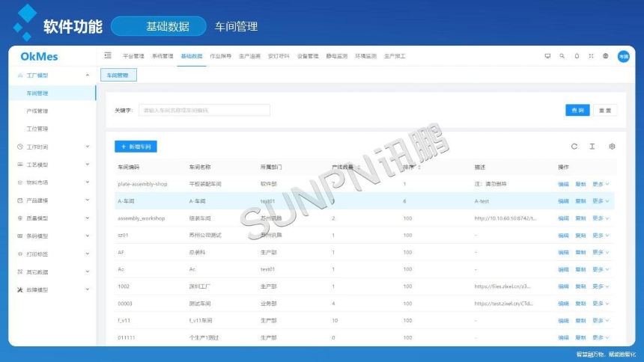Switch to the 安灯呼叫 top tab
The height and width of the screenshot is (362, 644).
point(279,56)
